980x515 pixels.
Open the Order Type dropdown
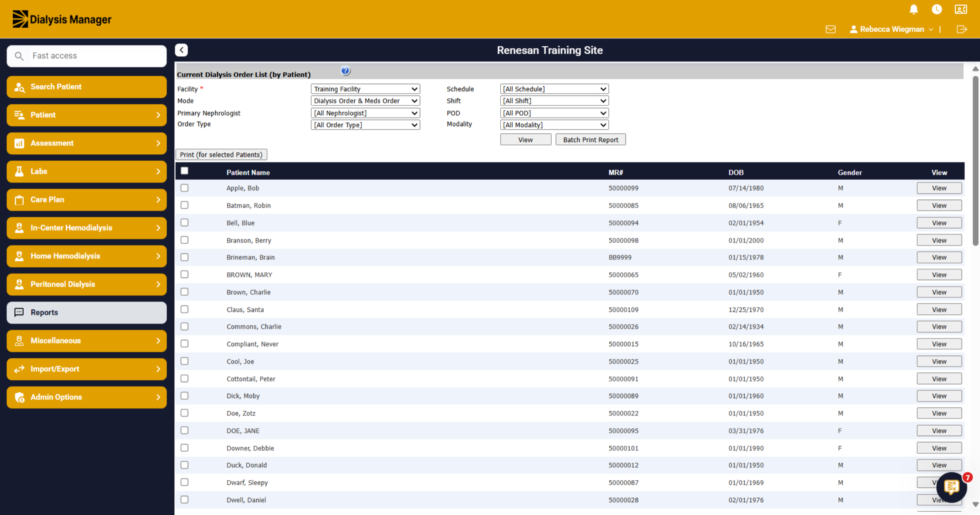(365, 125)
